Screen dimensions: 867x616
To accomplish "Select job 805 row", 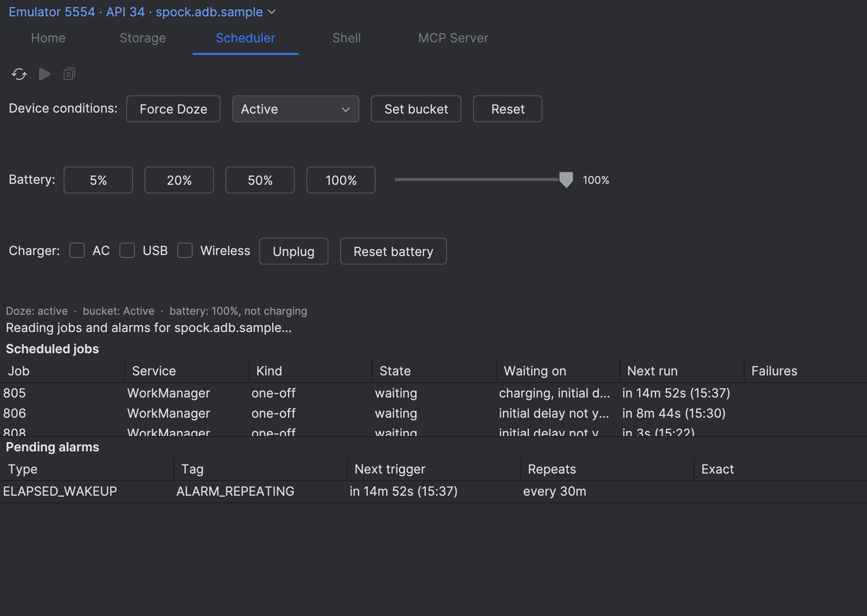I will tap(434, 393).
